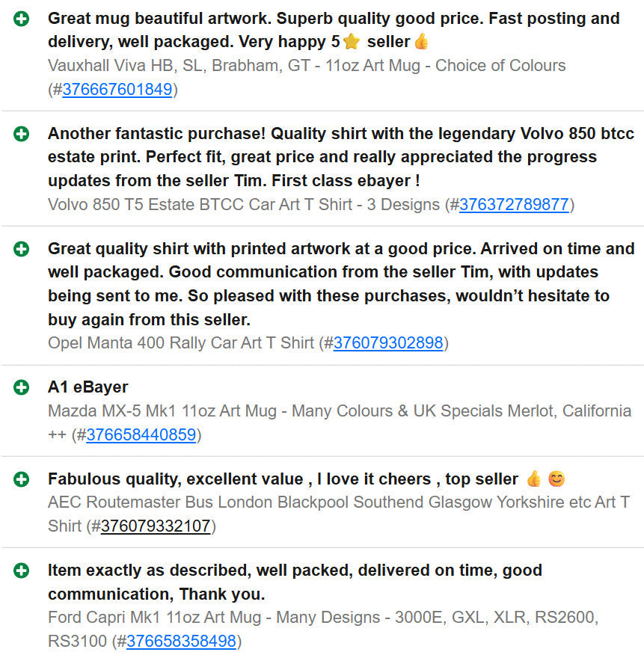Visit Routemaster shirt item link 376079332107
Viewport: 644px width, 658px height.
pyautogui.click(x=156, y=526)
